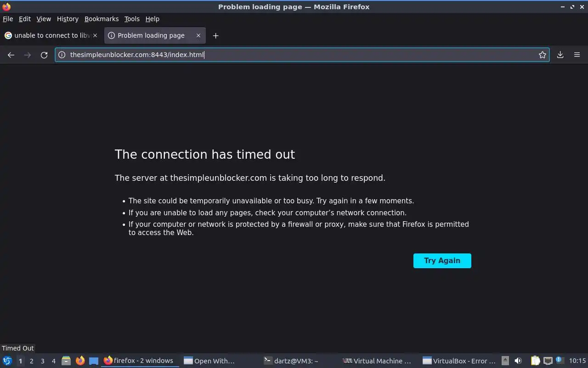The height and width of the screenshot is (368, 588).
Task: Click the 'temporarily unavailable or too busy' bullet
Action: coord(271,201)
